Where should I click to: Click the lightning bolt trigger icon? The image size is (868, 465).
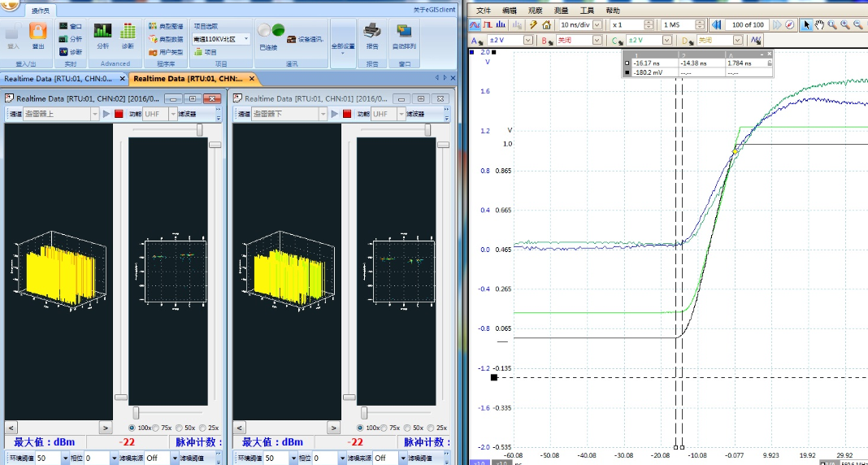click(533, 25)
